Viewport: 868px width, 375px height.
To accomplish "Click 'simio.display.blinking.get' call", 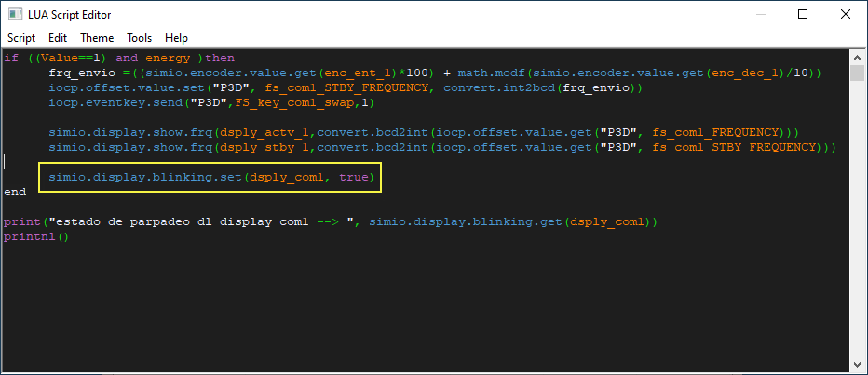I will (x=466, y=222).
